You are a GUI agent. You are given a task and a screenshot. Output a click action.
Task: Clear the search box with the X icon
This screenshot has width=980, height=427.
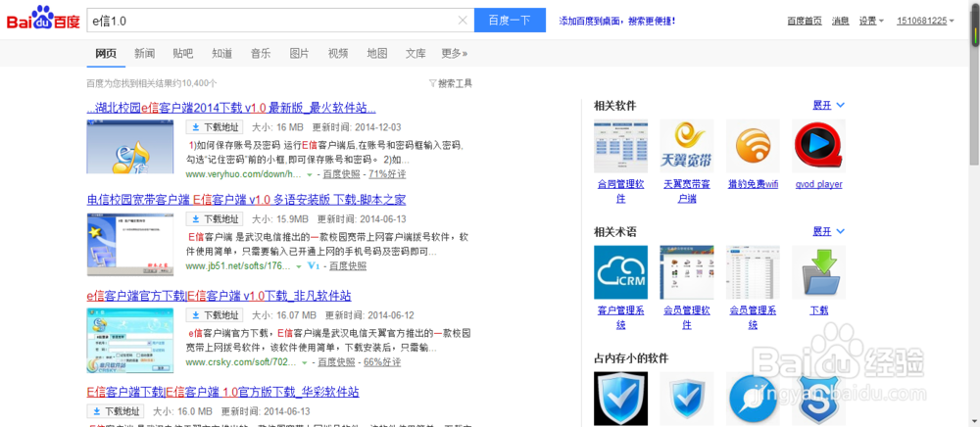(x=463, y=20)
